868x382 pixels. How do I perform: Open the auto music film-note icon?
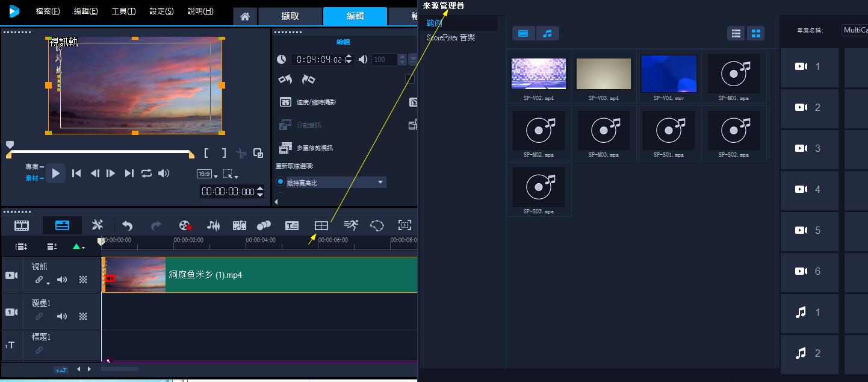tap(240, 226)
